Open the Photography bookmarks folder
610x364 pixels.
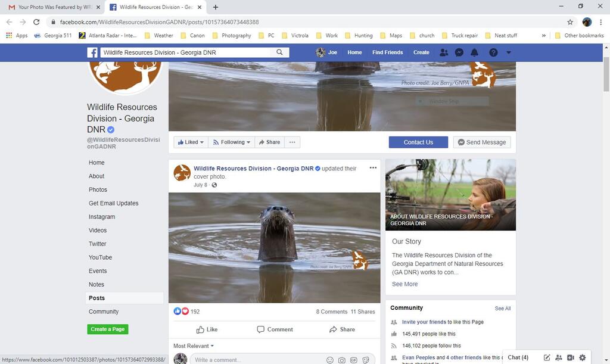232,35
